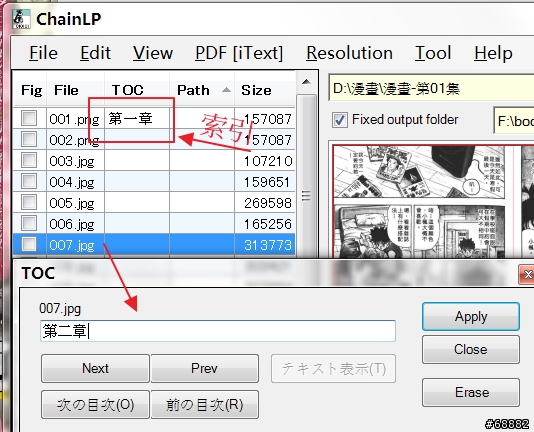Screen dimensions: 534x432
Task: Click Close button in the TOC dialog
Action: (x=471, y=350)
